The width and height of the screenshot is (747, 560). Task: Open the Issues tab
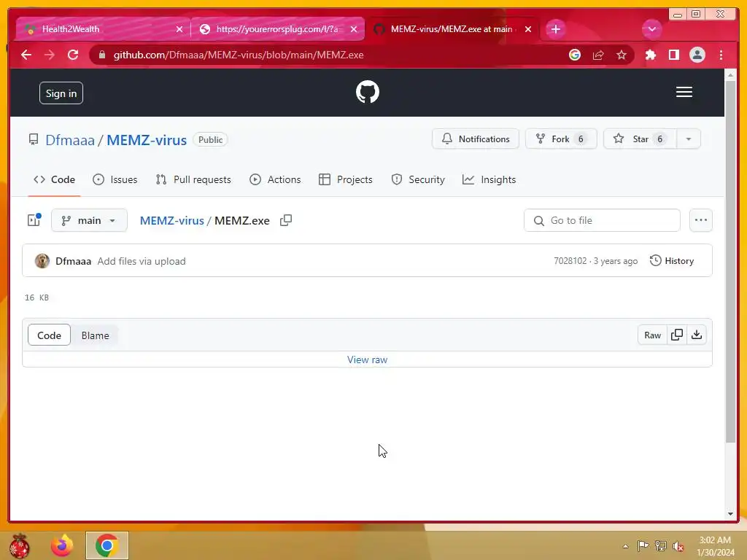(115, 179)
